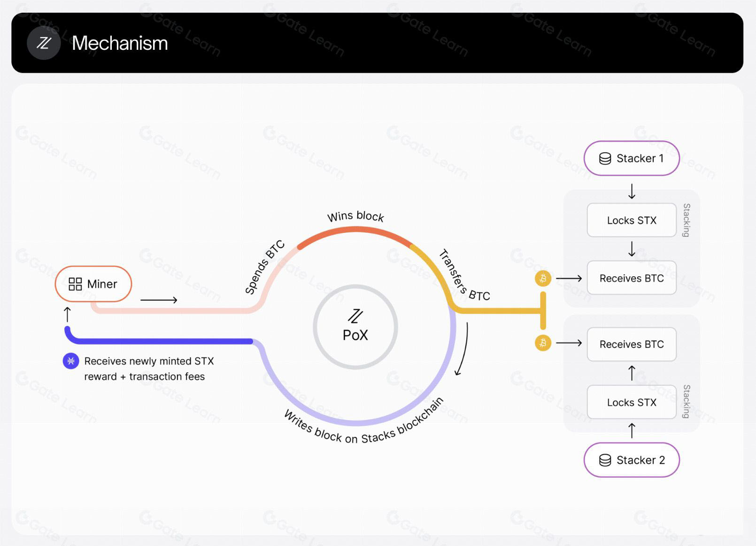Click the purple STX reward asterisk icon
The height and width of the screenshot is (546, 756).
point(71,361)
